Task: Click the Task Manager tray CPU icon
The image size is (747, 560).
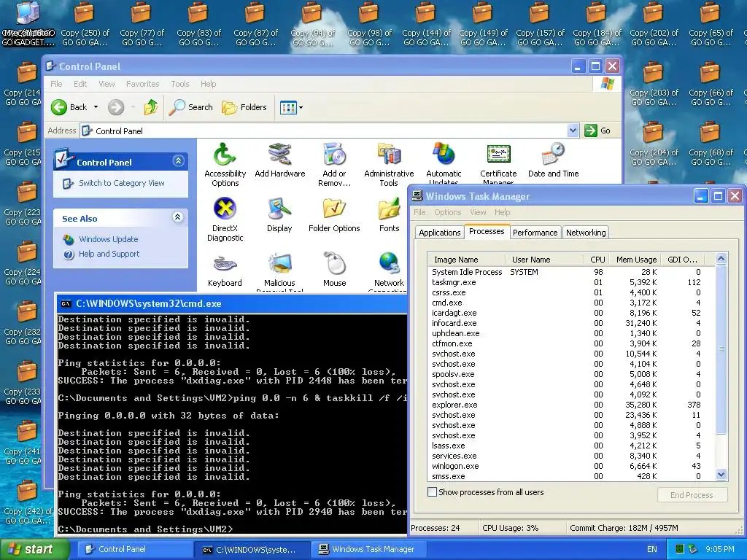Action: click(680, 549)
